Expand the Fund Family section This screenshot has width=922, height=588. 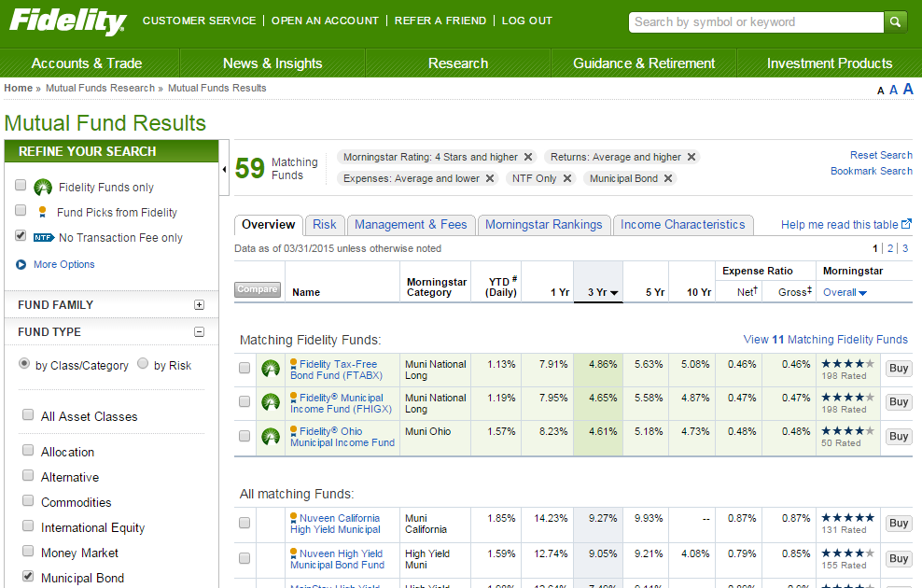(199, 305)
